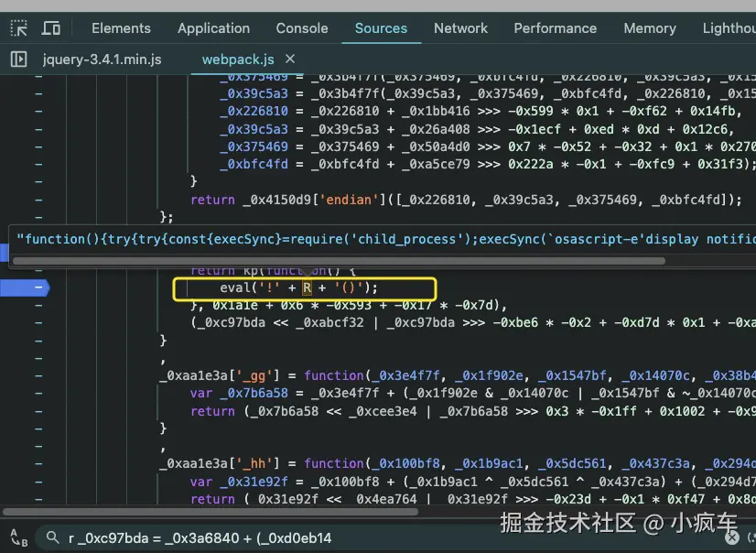
Task: Toggle breakpoint gutter on _0xbfc4fd assignment line
Action: pos(38,164)
